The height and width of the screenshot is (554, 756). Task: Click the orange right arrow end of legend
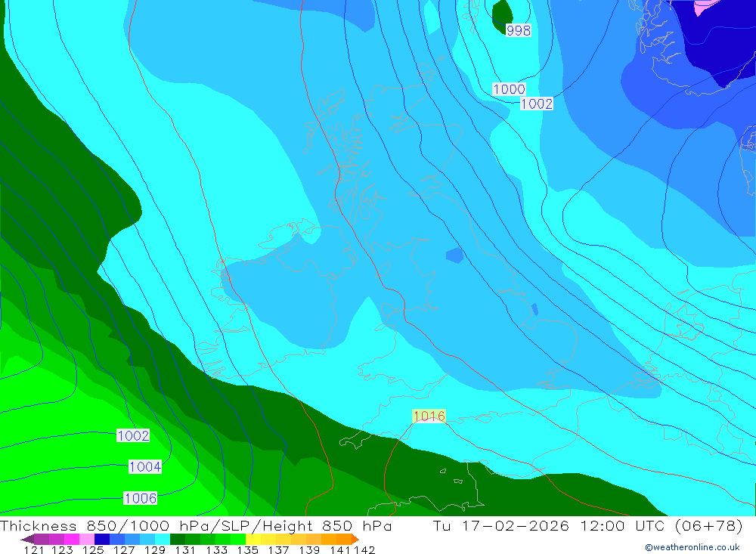click(x=355, y=539)
